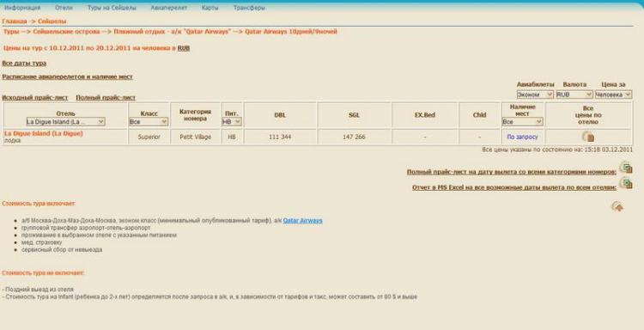
Task: Open the Полный прайс-лист link above table
Action: [106, 98]
